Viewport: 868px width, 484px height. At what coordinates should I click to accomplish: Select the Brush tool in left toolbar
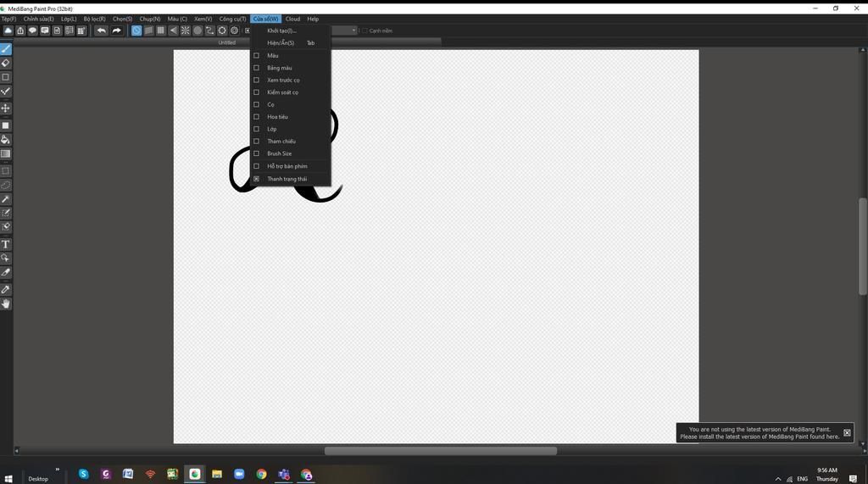pyautogui.click(x=6, y=49)
